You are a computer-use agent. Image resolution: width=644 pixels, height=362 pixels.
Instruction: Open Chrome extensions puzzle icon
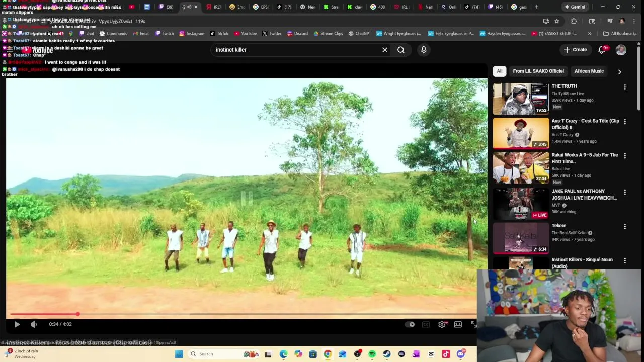574,21
